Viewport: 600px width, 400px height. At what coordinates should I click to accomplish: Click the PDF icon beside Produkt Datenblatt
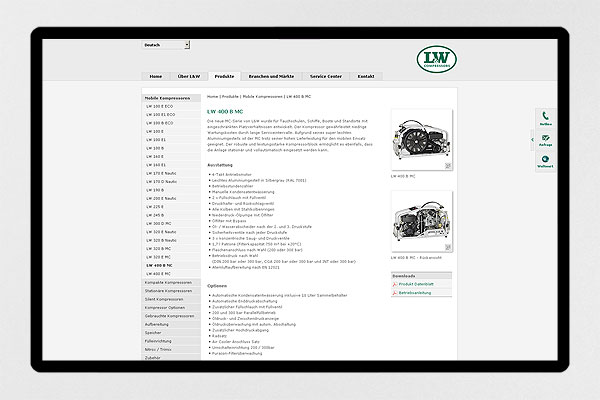click(x=395, y=284)
